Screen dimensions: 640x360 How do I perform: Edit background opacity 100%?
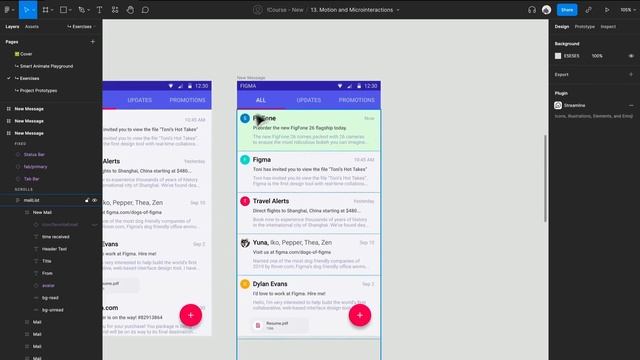[x=597, y=56]
